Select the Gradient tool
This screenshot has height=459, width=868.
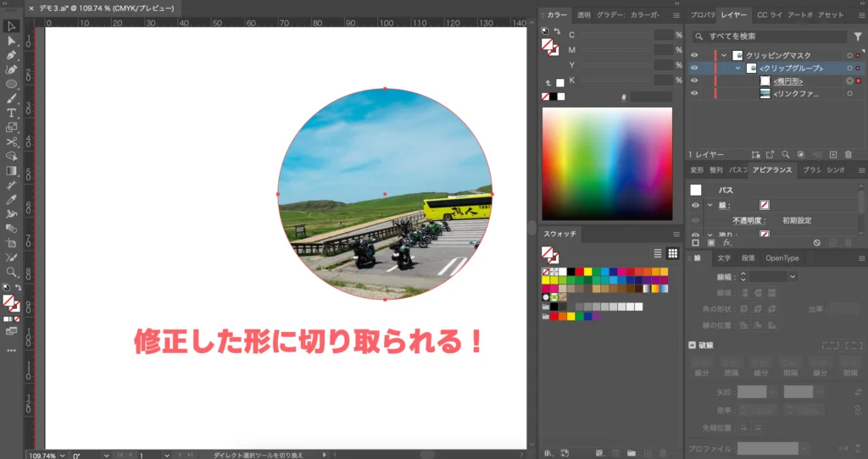[11, 171]
